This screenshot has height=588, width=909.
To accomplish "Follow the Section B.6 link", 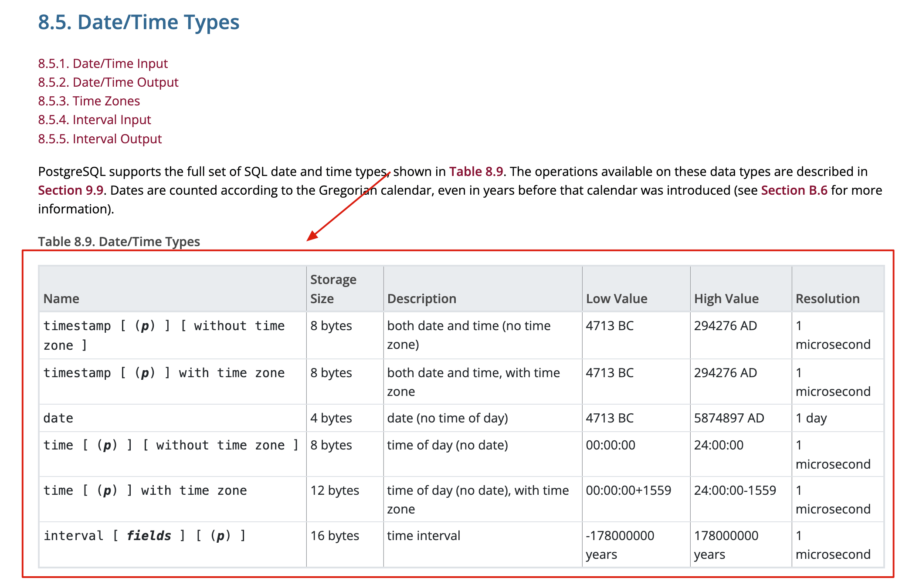I will tap(794, 190).
